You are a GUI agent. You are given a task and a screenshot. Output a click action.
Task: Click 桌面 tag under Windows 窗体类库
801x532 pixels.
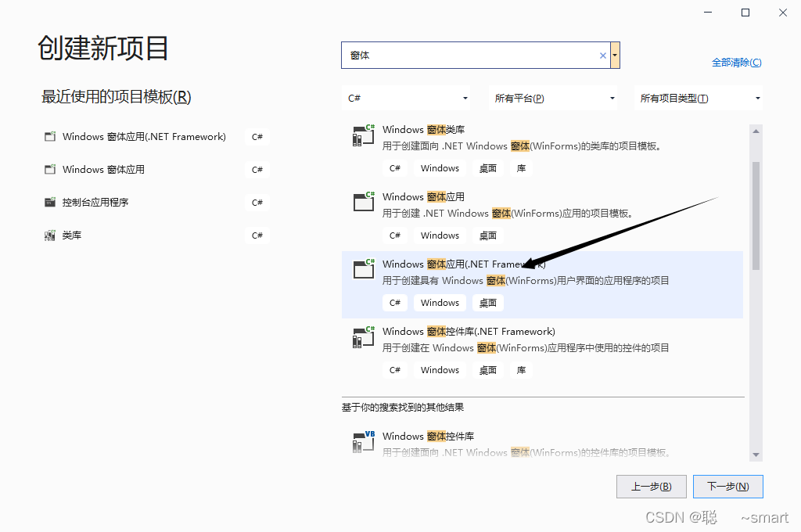(488, 168)
